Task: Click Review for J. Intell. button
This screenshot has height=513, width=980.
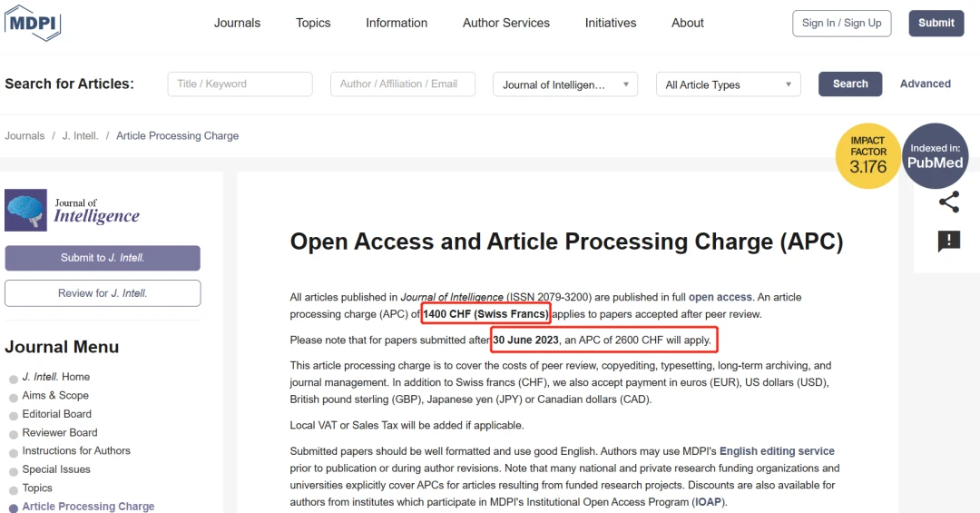Action: coord(103,293)
